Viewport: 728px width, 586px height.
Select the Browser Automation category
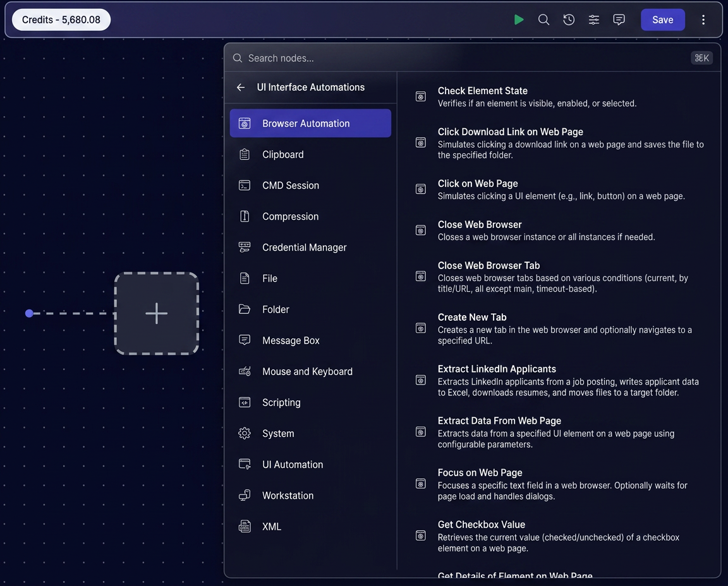(x=310, y=123)
